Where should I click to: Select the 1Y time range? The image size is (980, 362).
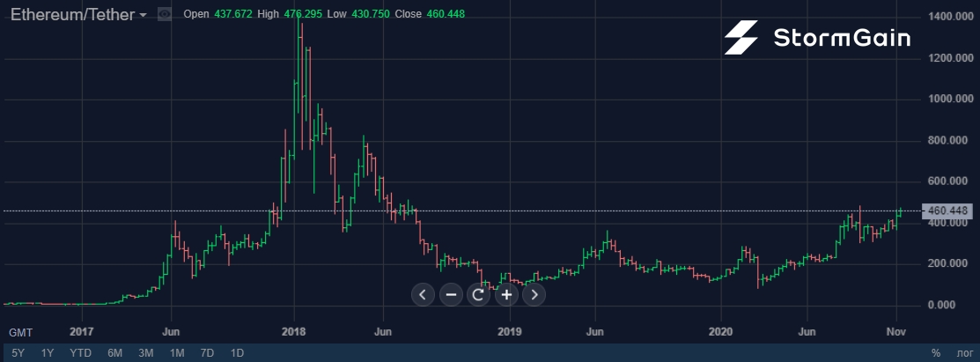48,353
